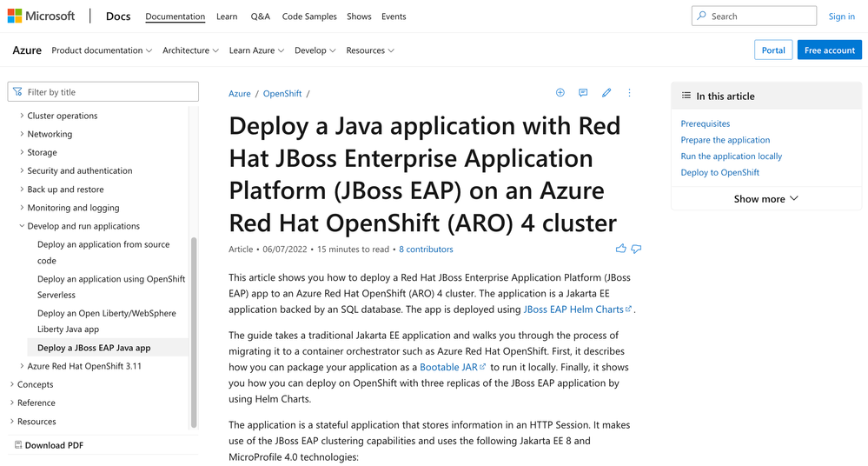The height and width of the screenshot is (466, 868).
Task: Click the Azure brand link
Action: pos(27,50)
